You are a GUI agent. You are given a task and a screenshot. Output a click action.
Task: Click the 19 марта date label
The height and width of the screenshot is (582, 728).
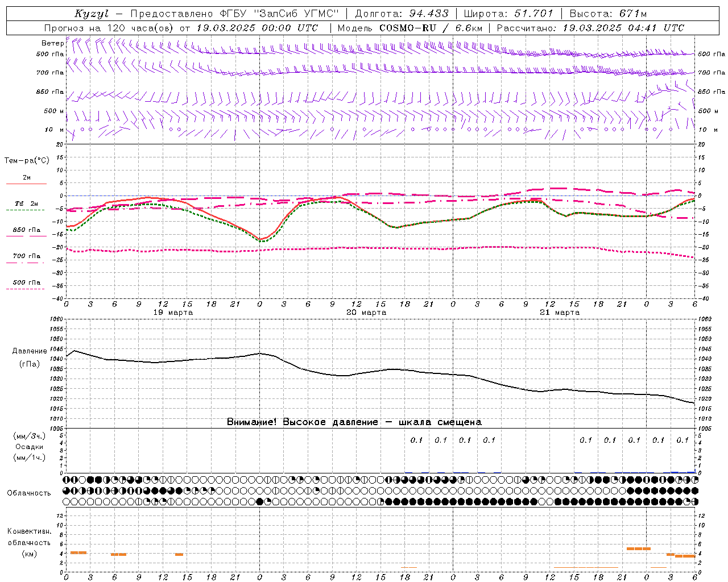click(173, 313)
